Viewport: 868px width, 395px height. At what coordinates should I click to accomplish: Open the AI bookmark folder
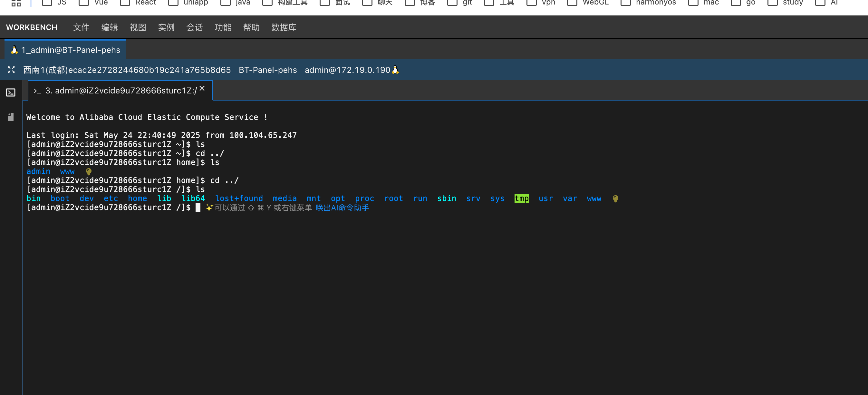pos(826,3)
